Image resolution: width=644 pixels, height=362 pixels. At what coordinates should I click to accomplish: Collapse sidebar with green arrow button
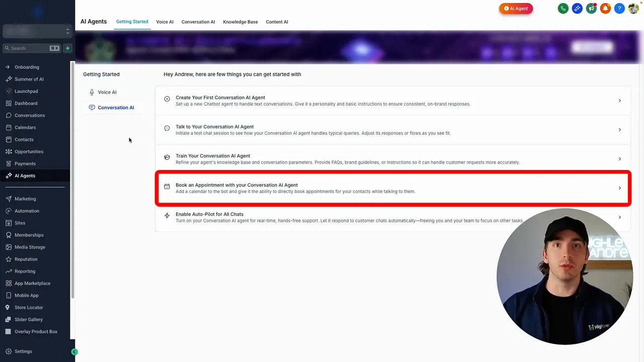(x=74, y=352)
